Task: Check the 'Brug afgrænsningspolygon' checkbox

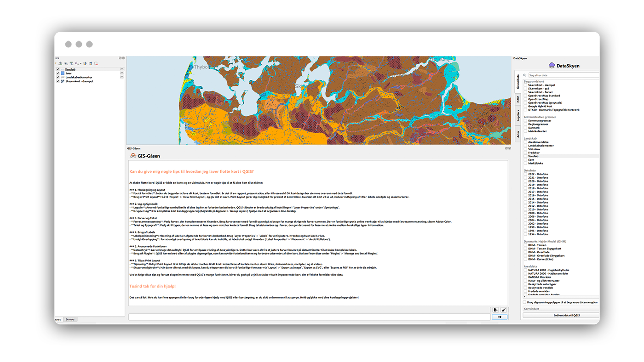Action: 525,302
